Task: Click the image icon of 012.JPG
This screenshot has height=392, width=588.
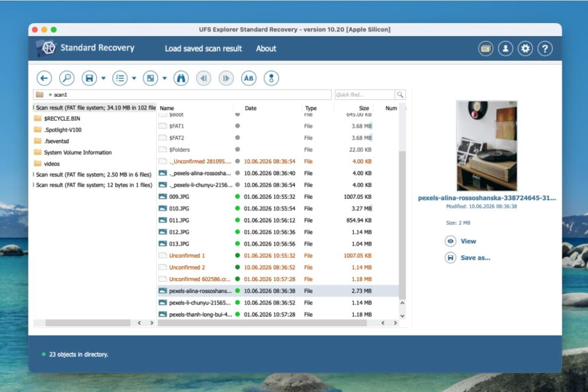Action: (163, 232)
